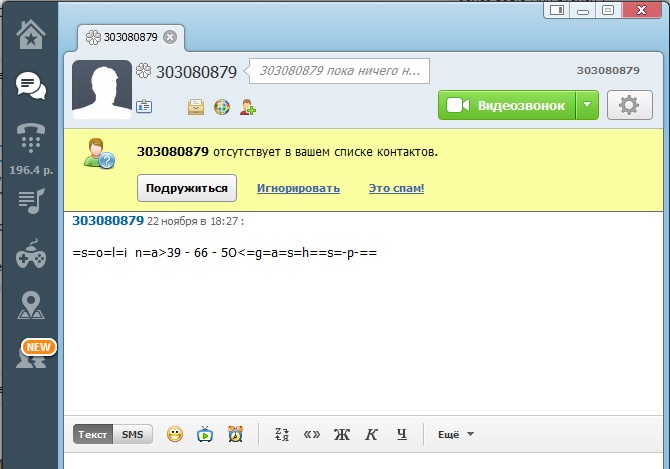Click the alarm clock wake-up icon

point(235,434)
